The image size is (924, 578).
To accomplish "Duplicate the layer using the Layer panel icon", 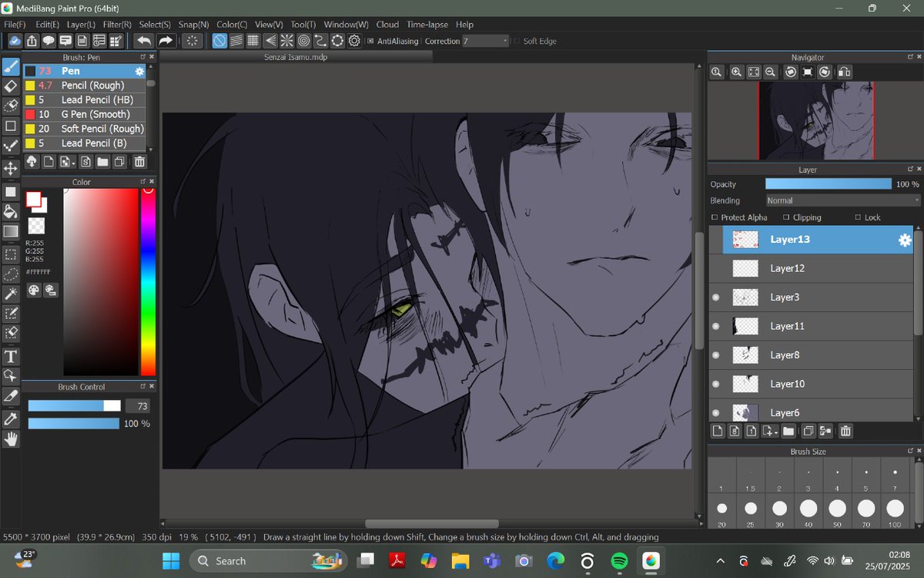I will [x=808, y=432].
